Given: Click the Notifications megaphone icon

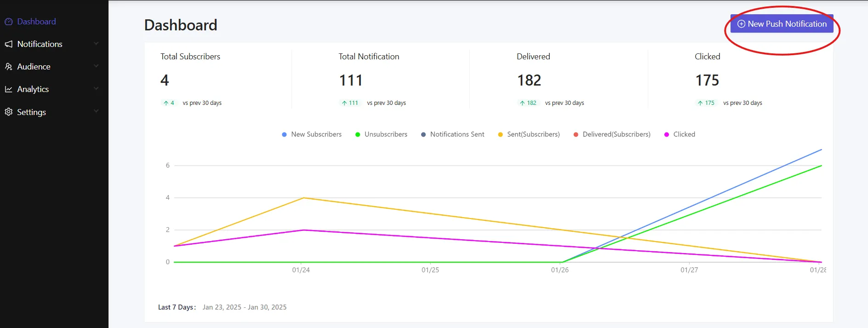Looking at the screenshot, I should (x=8, y=44).
